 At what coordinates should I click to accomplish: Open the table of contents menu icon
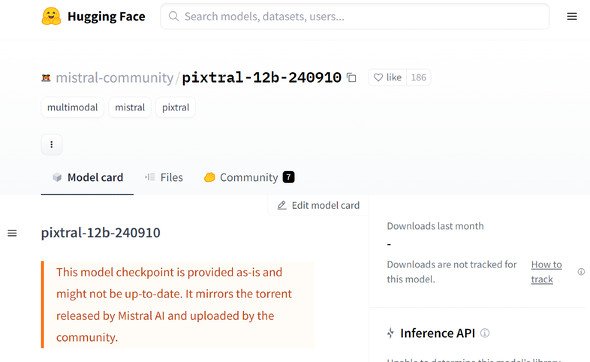12,233
